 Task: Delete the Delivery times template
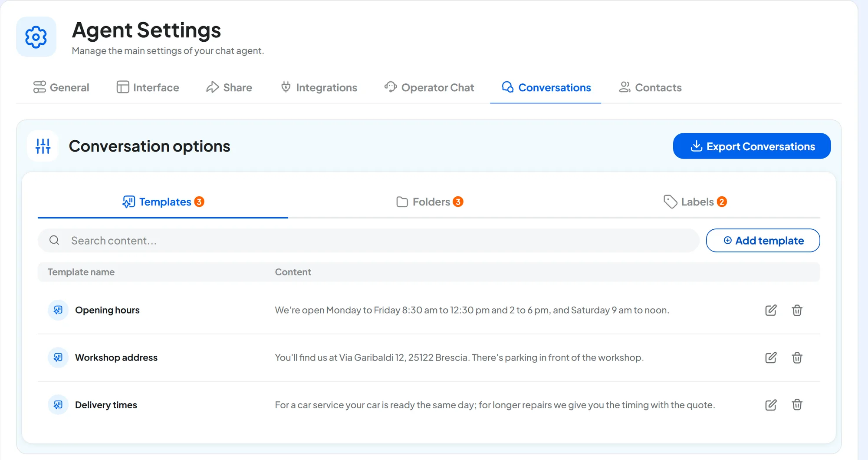pos(797,405)
